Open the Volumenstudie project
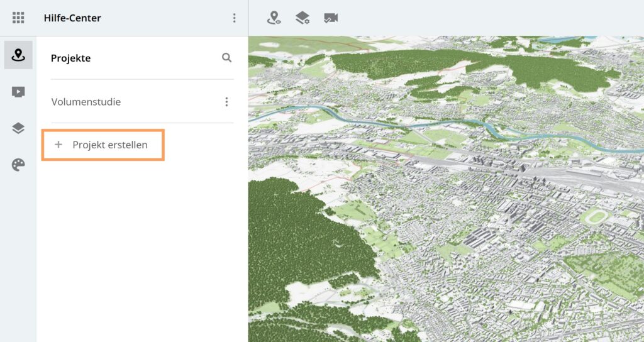The height and width of the screenshot is (342, 644). click(86, 102)
